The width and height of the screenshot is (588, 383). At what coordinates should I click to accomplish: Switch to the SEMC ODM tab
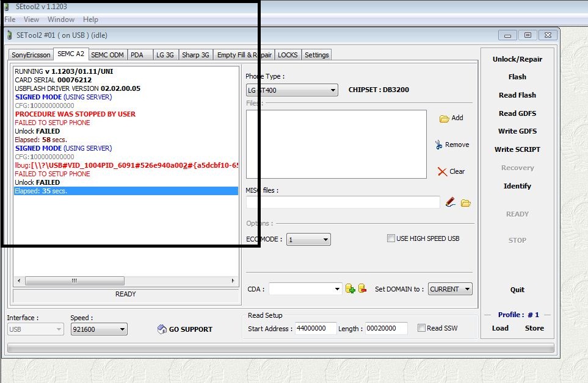click(x=107, y=55)
